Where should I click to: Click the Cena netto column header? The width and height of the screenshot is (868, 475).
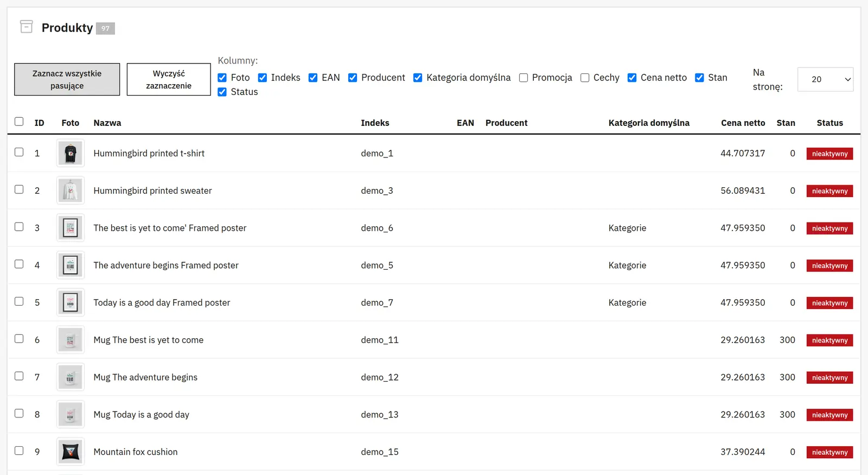(x=743, y=123)
